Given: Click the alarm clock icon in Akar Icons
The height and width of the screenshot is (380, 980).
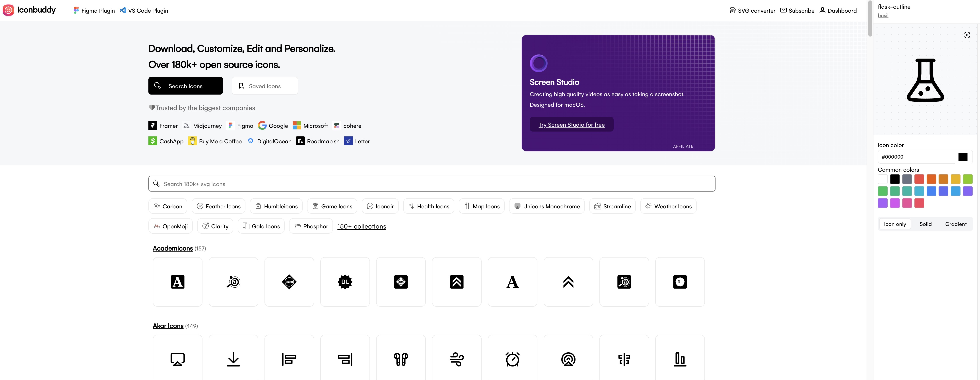Looking at the screenshot, I should click(512, 359).
